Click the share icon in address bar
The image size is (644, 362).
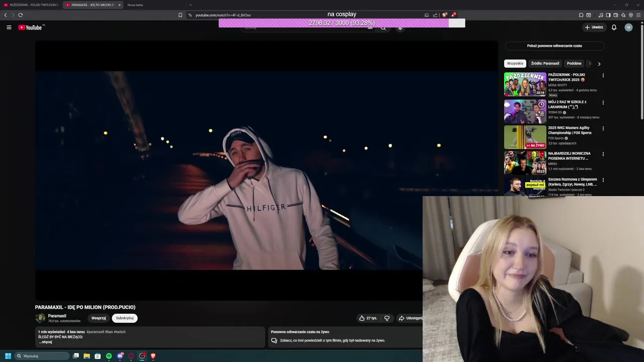[x=435, y=15]
